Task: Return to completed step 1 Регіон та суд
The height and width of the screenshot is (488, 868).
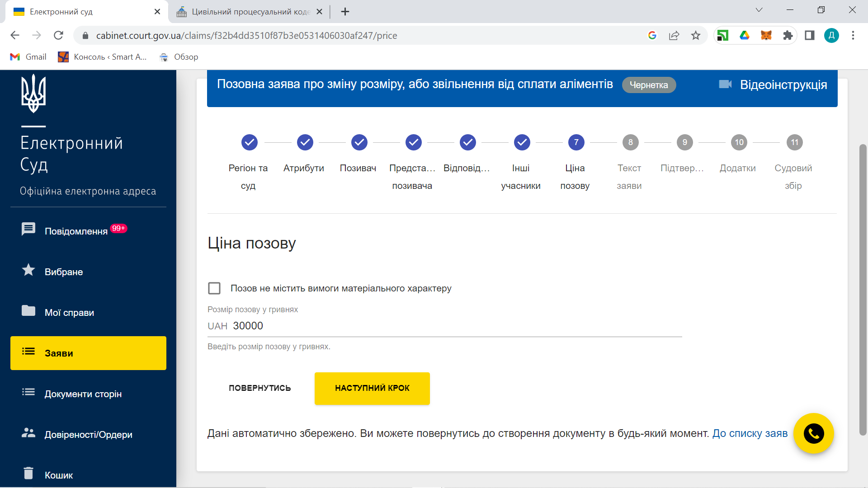Action: (249, 142)
